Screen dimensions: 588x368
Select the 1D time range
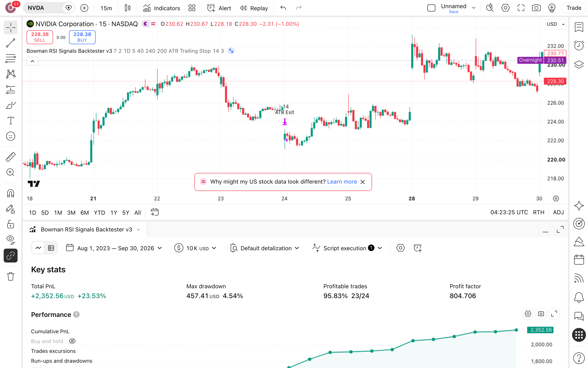32,212
